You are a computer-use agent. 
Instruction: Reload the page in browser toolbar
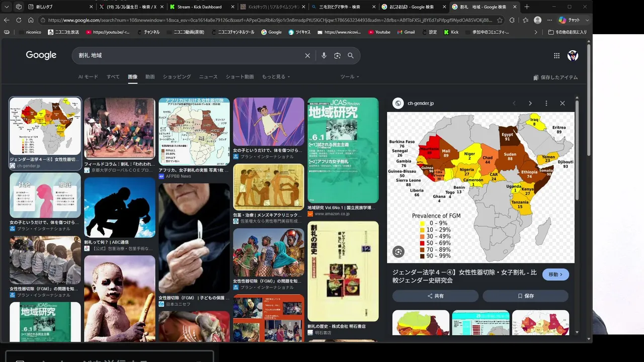pyautogui.click(x=19, y=20)
